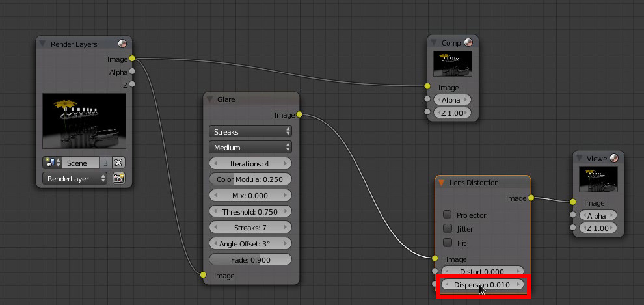Click the Color Modulation slider

pyautogui.click(x=250, y=179)
